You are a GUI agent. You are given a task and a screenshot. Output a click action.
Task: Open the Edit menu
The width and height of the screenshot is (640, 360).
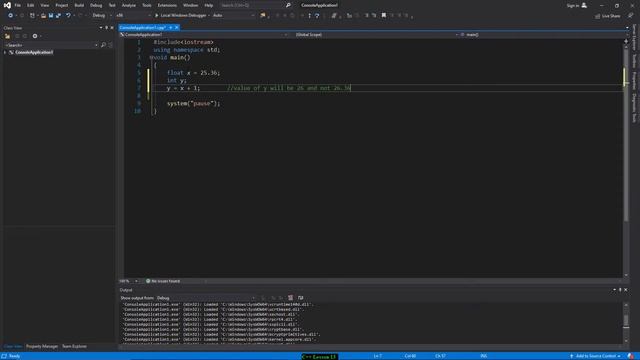point(31,5)
